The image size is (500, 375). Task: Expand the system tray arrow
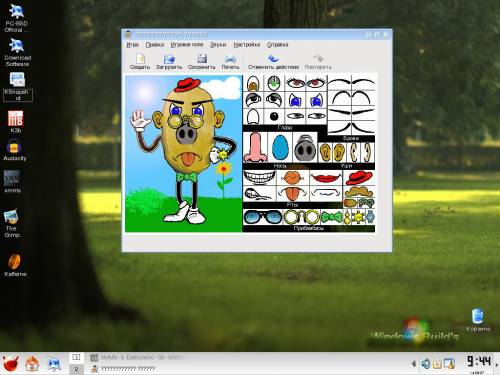pyautogui.click(x=414, y=363)
